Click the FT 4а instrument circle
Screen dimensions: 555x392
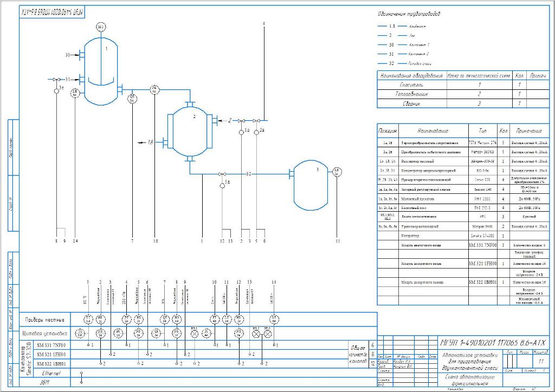pos(215,319)
